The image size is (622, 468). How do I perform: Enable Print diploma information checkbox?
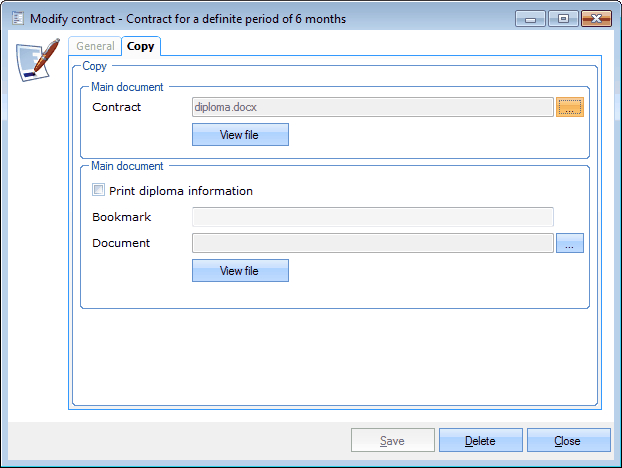pos(98,190)
